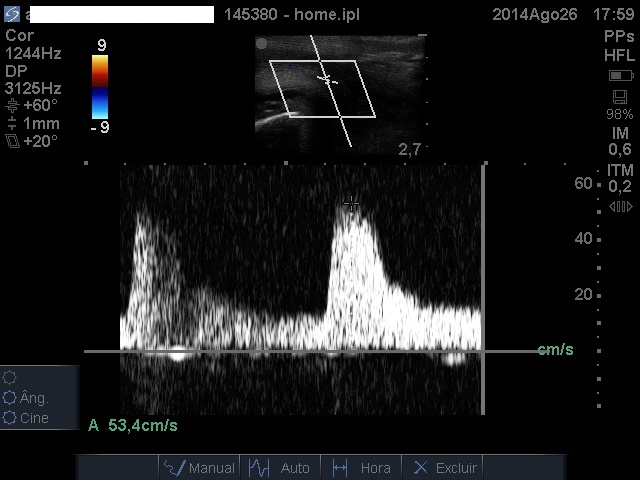Select the Cine radio option
The height and width of the screenshot is (480, 640).
pyautogui.click(x=10, y=418)
